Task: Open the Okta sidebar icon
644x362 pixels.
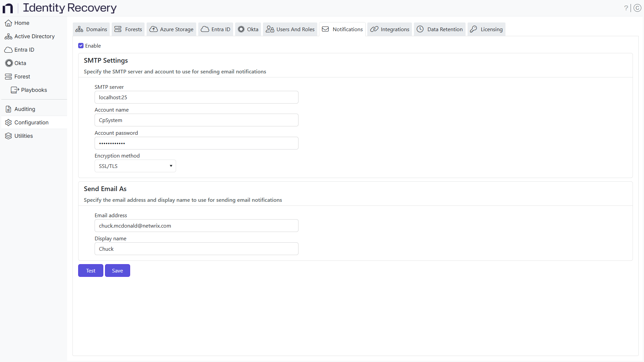Action: [x=8, y=63]
